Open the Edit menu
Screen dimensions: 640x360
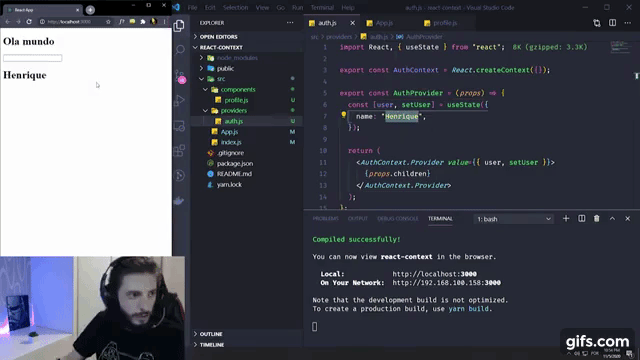click(x=210, y=7)
